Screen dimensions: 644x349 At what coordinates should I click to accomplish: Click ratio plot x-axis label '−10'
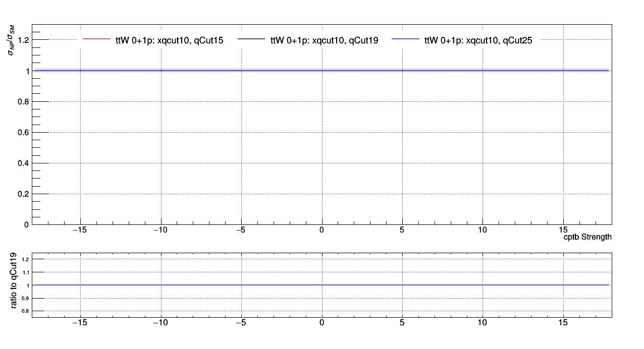pos(160,323)
